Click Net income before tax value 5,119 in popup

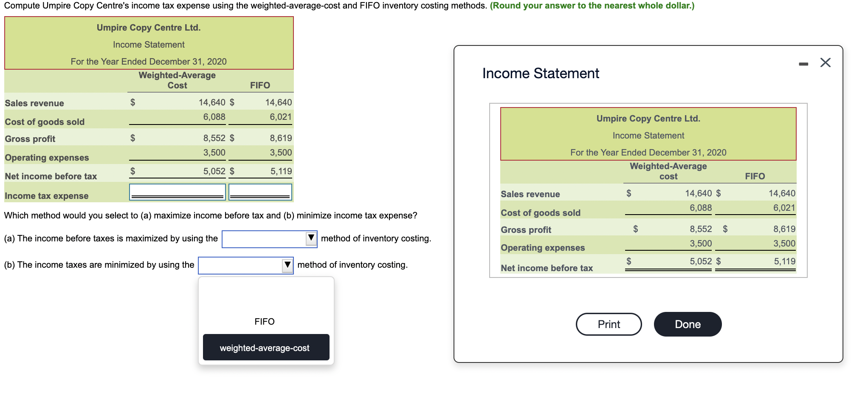(x=784, y=261)
